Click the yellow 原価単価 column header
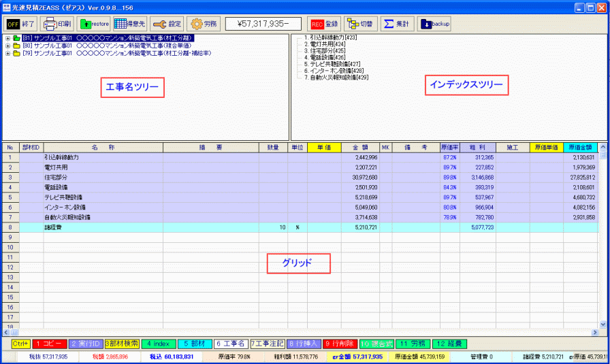This screenshot has width=610, height=364. [x=547, y=148]
